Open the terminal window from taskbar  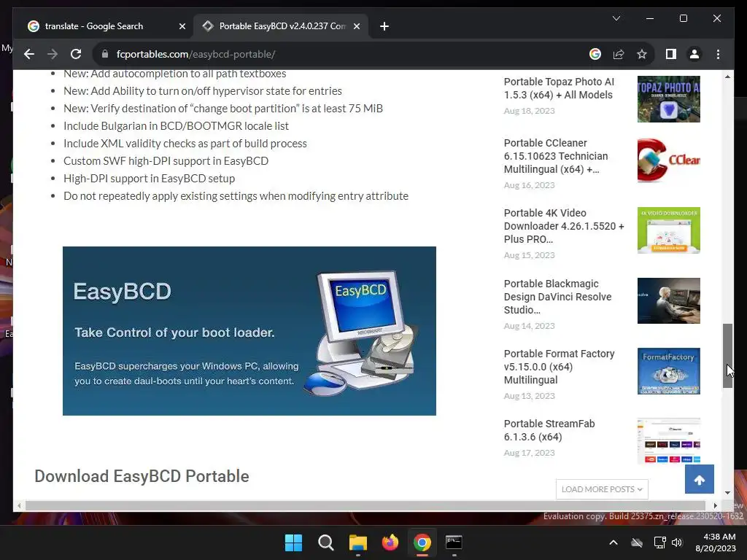pos(454,542)
